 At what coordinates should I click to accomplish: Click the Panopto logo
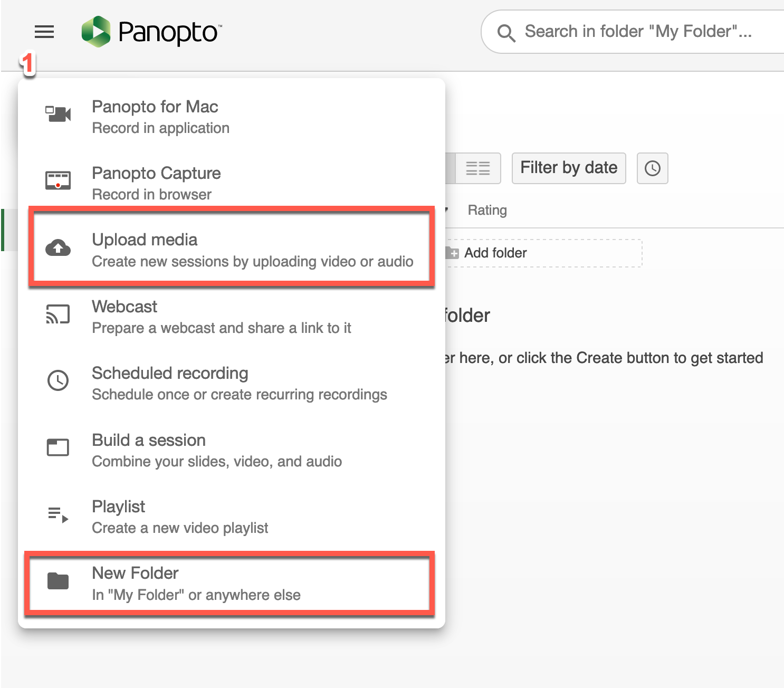coord(151,32)
